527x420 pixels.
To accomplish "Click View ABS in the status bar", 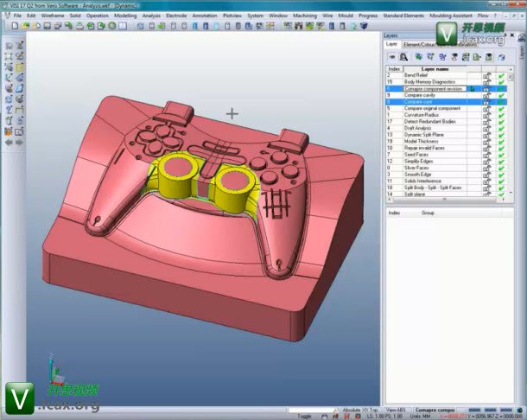I will [x=396, y=410].
